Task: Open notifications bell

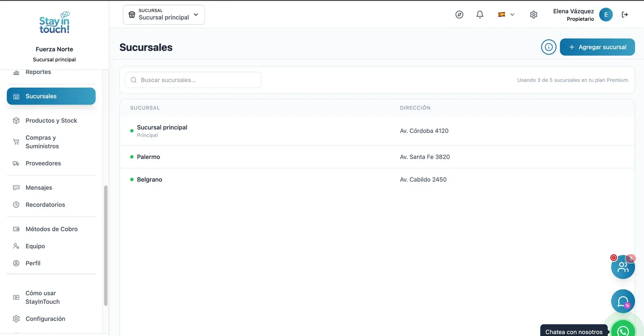Action: [x=480, y=15]
